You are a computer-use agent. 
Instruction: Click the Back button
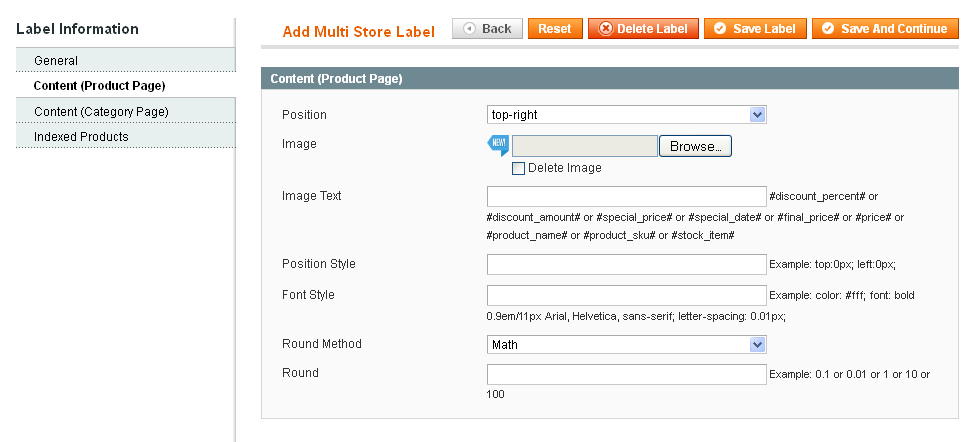tap(487, 29)
